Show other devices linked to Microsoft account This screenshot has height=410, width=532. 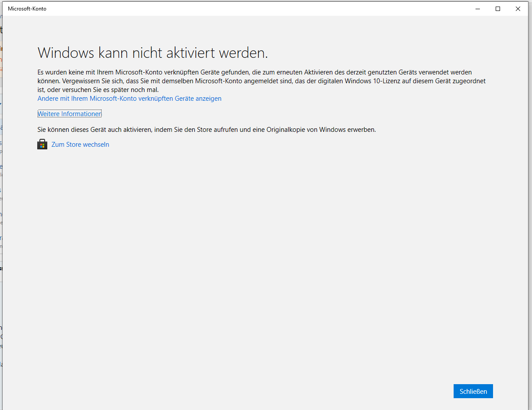click(130, 99)
